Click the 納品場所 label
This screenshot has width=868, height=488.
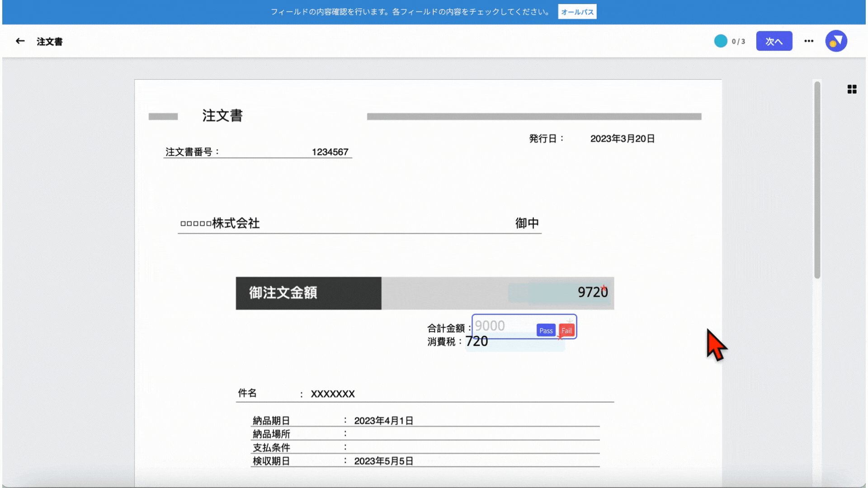pyautogui.click(x=271, y=434)
